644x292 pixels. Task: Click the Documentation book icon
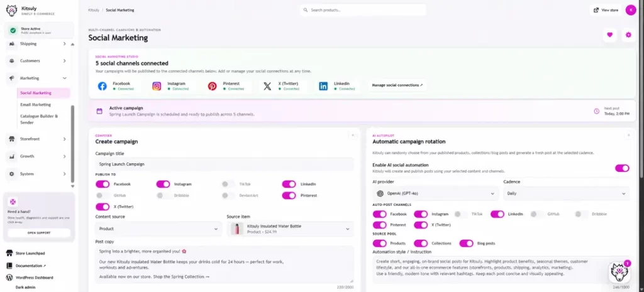click(x=9, y=266)
